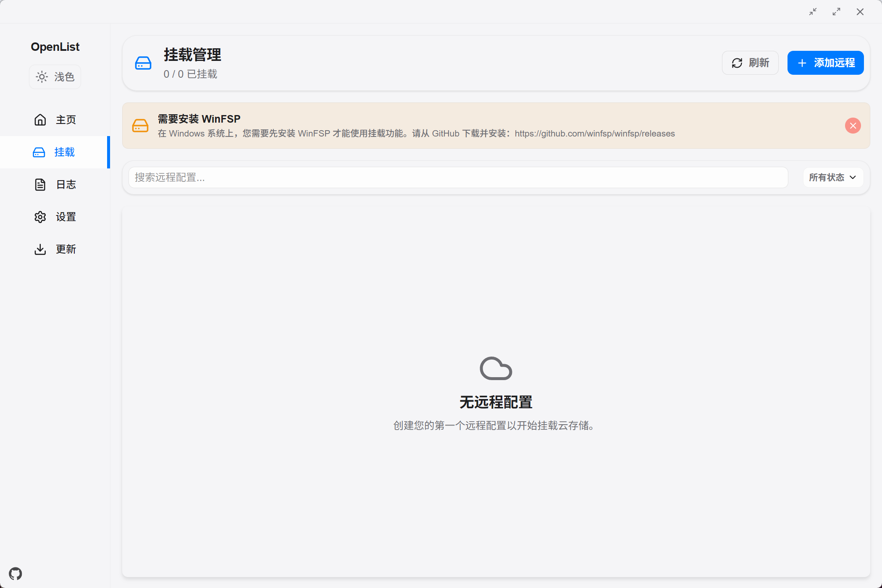Click the mount drive sidebar icon
This screenshot has width=882, height=588.
[x=39, y=152]
